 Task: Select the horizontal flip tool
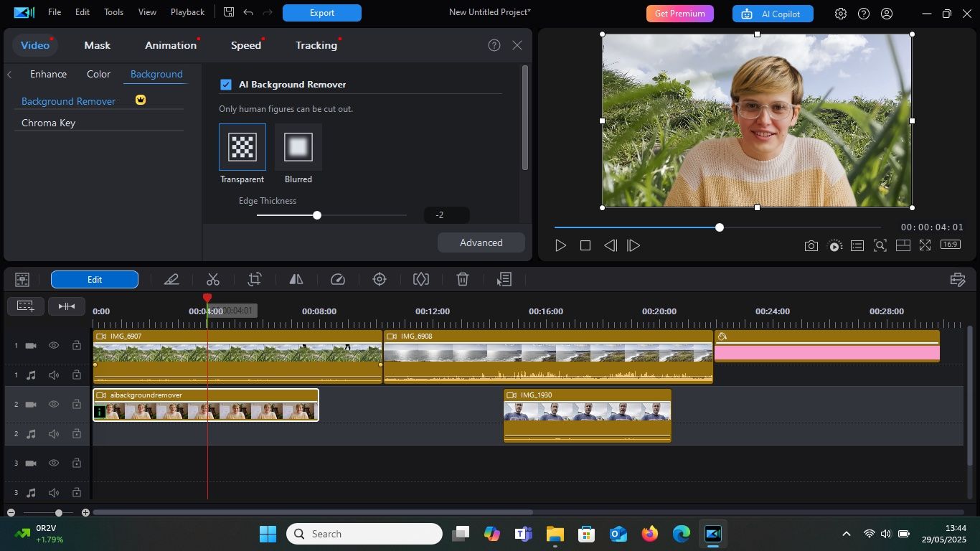(x=296, y=279)
